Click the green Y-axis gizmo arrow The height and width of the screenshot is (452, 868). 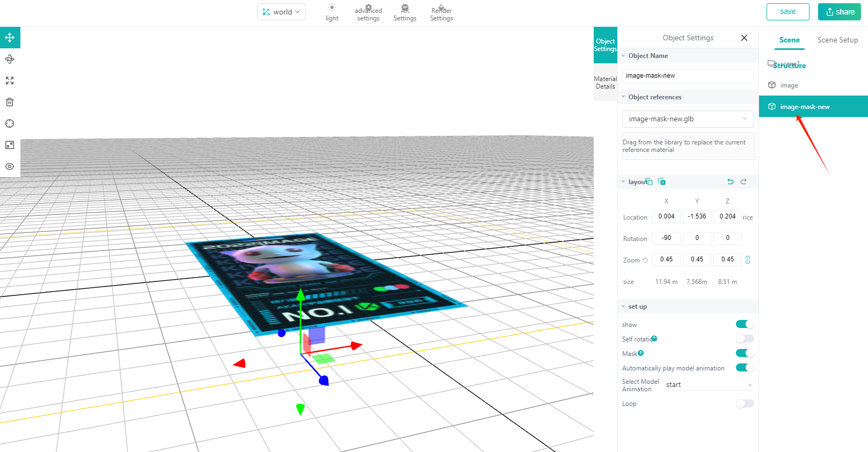coord(301,295)
